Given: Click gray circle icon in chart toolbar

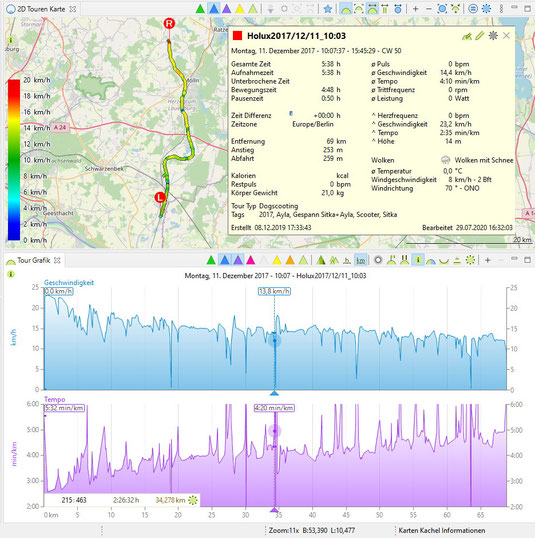Looking at the screenshot, I should 378,260.
